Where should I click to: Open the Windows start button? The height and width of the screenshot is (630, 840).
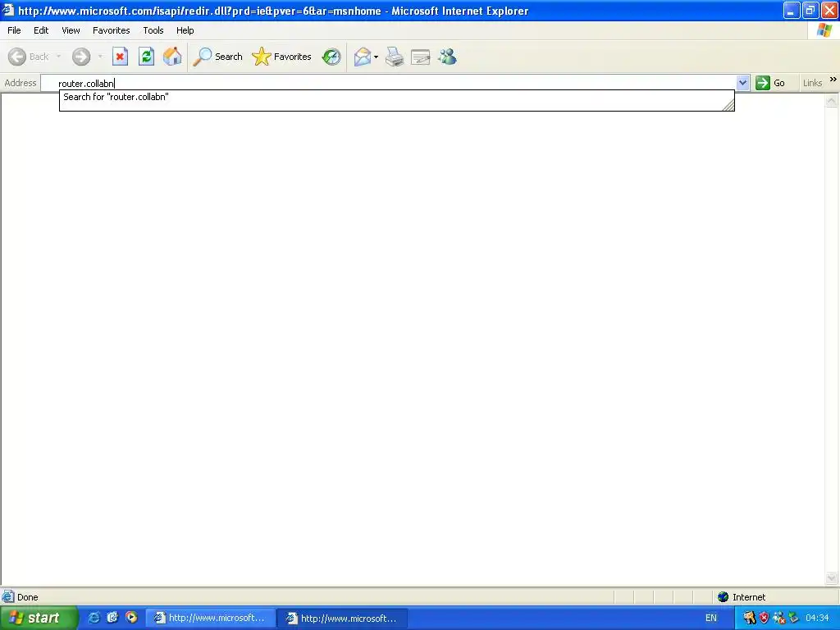(38, 618)
